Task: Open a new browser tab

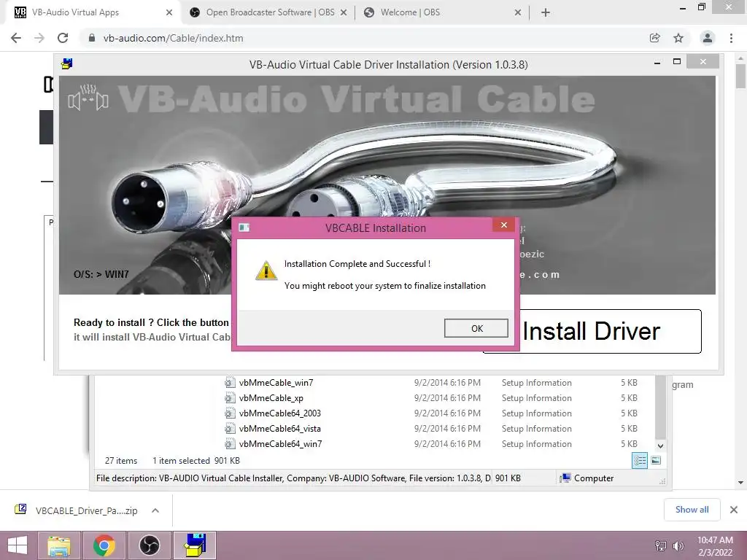Action: point(546,12)
